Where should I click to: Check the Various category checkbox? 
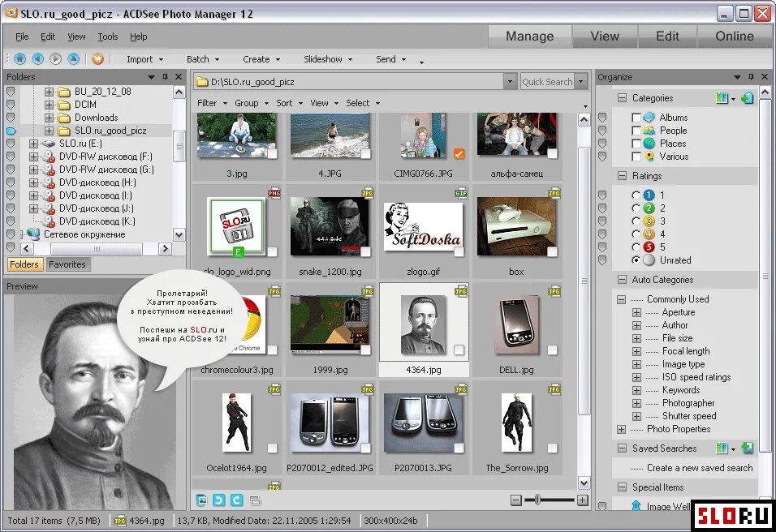coord(636,157)
